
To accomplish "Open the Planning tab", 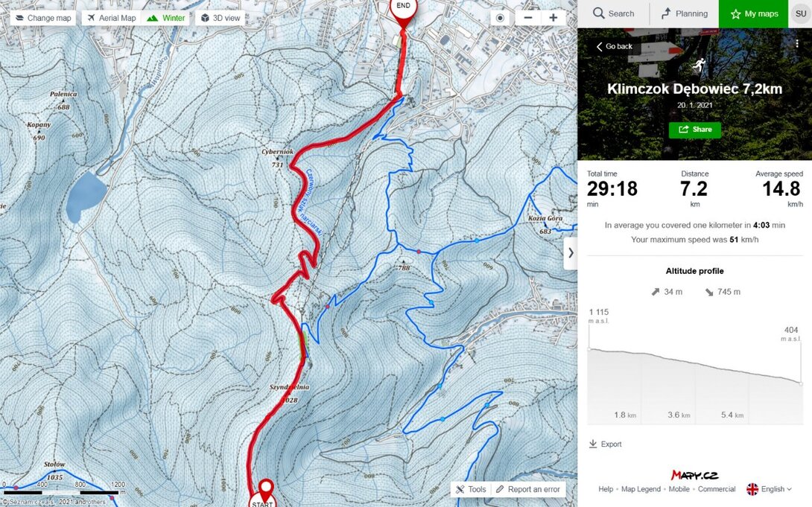I will [684, 14].
